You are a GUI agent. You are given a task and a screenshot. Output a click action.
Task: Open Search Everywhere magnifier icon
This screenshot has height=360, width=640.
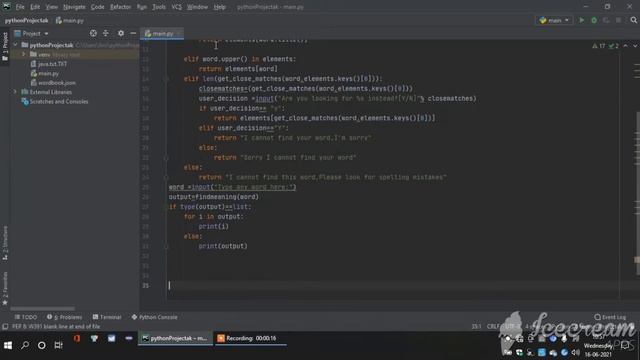coord(633,20)
